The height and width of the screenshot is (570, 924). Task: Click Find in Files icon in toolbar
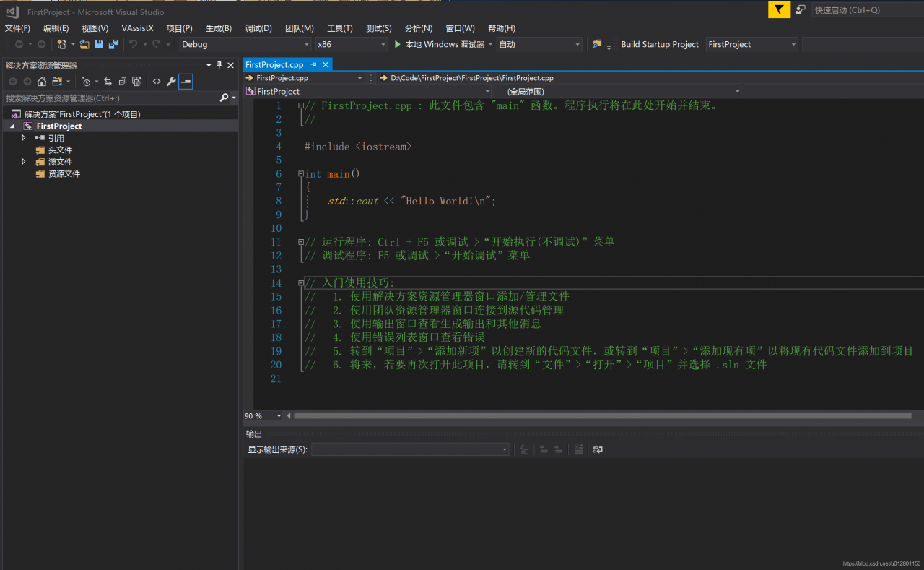tap(597, 44)
